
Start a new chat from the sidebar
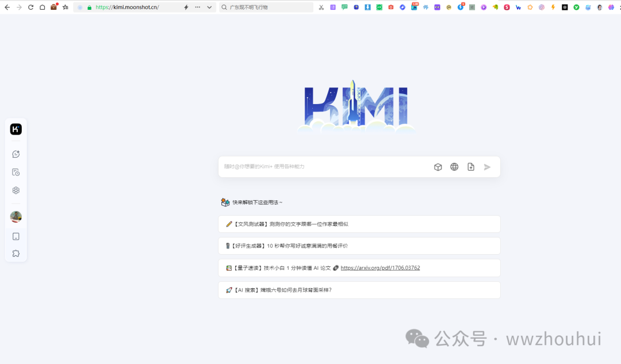(x=16, y=154)
